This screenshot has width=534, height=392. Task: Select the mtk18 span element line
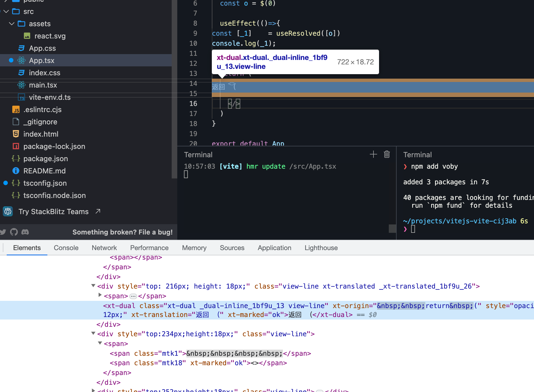198,363
